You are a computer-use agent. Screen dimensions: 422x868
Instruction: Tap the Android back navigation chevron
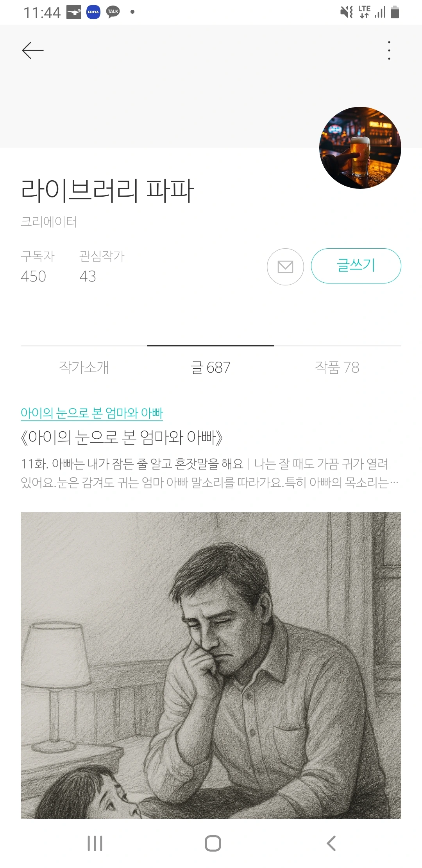coord(331,843)
